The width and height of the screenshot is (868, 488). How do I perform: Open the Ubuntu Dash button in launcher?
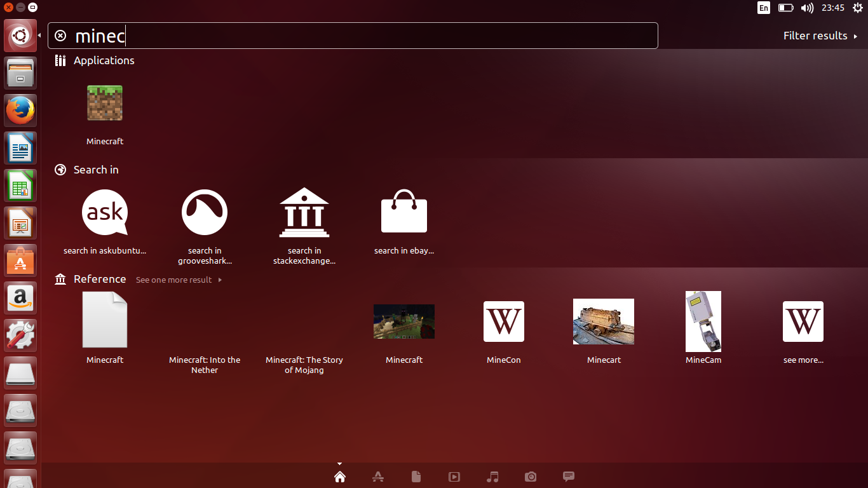point(21,36)
